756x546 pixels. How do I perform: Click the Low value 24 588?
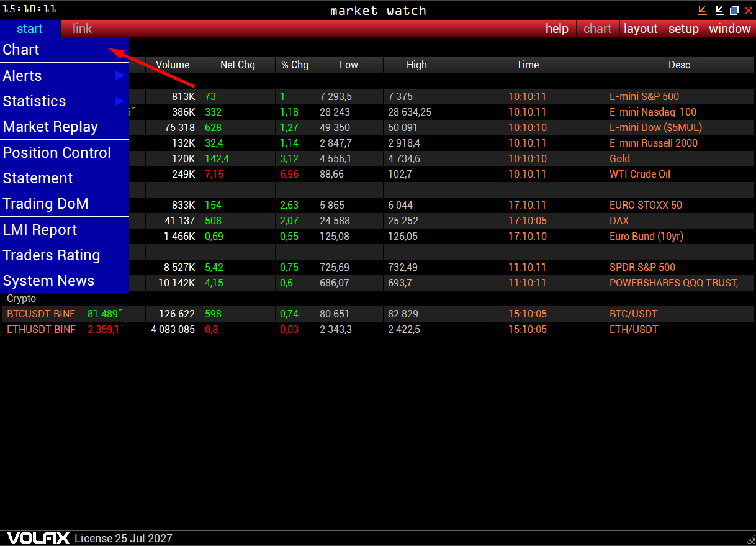335,221
